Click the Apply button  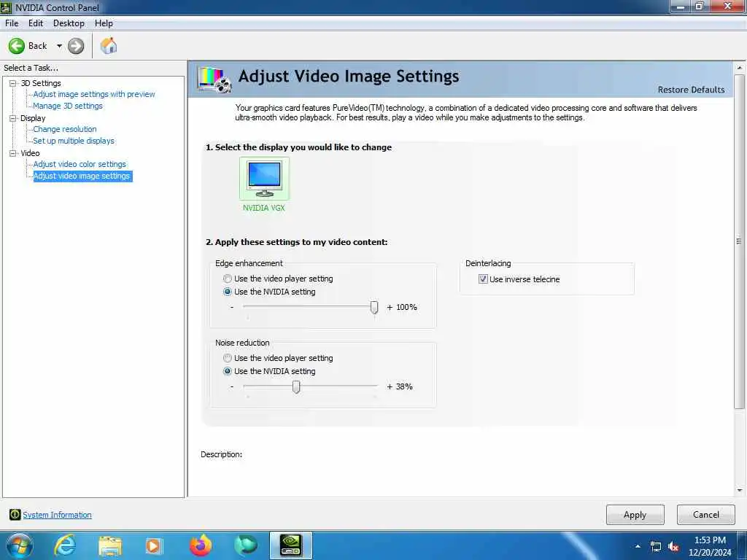(635, 515)
